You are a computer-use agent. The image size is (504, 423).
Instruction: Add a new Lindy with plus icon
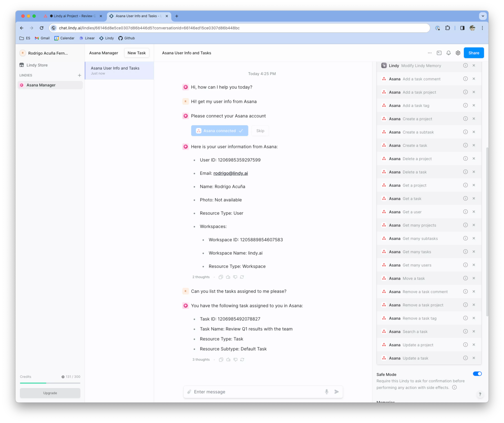(x=79, y=75)
